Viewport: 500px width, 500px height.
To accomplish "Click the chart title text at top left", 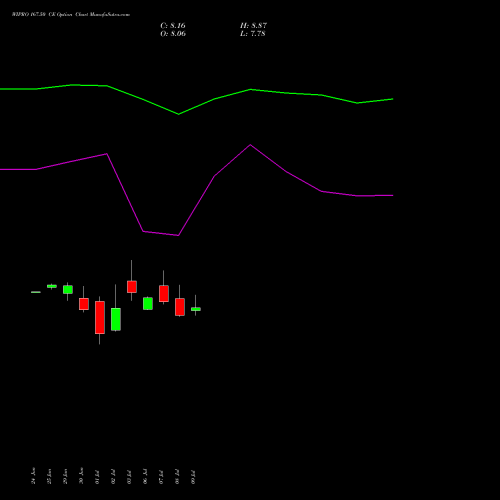I will point(71,15).
